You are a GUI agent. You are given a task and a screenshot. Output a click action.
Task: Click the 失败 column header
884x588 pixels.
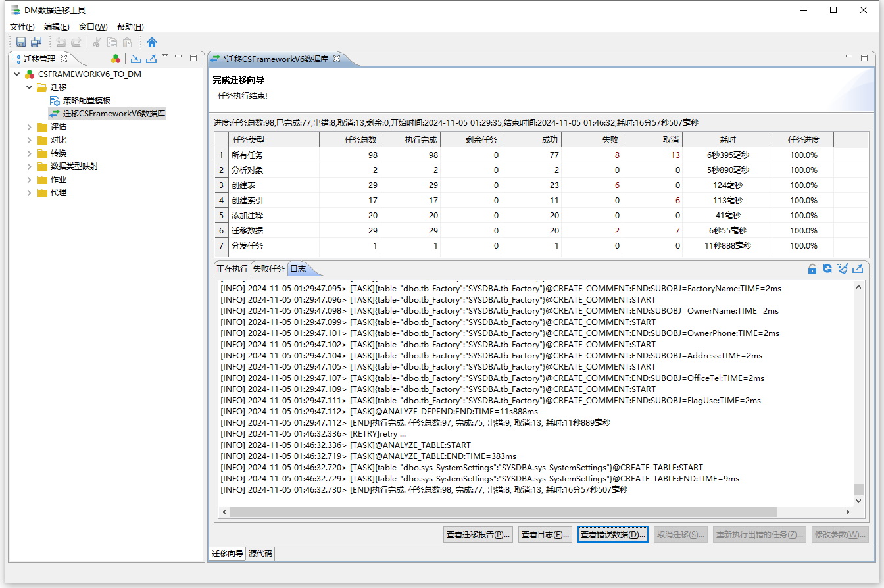[x=592, y=139]
